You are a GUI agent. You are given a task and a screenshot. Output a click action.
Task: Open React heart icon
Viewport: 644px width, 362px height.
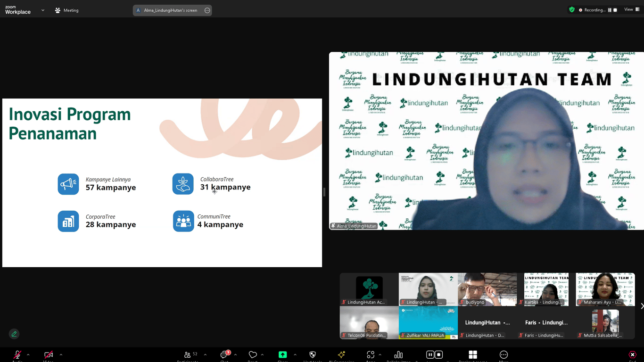click(253, 354)
